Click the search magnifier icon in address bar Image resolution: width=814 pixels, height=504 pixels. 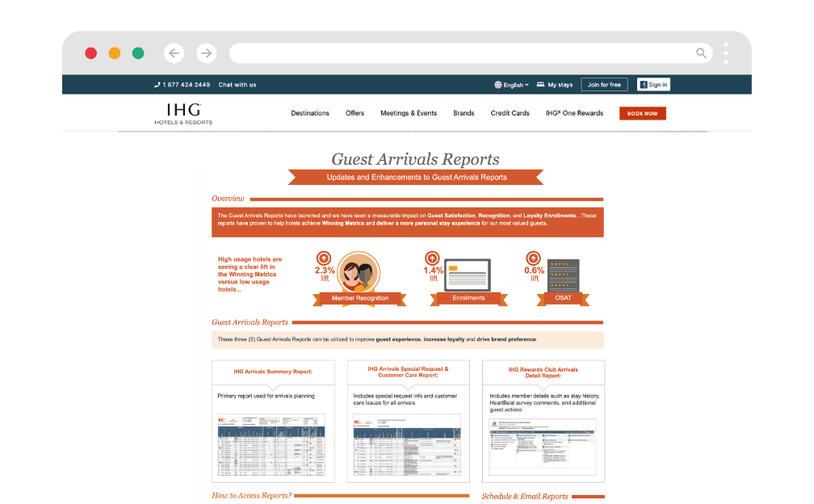click(x=701, y=53)
